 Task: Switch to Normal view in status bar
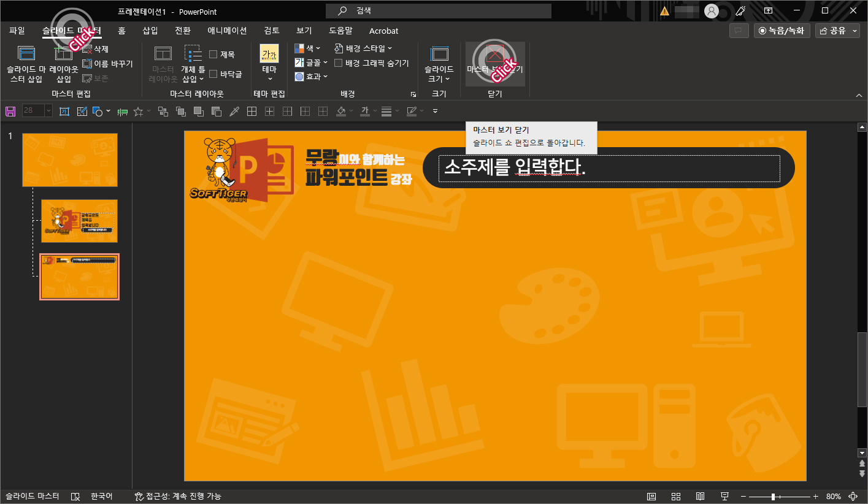[x=651, y=496]
